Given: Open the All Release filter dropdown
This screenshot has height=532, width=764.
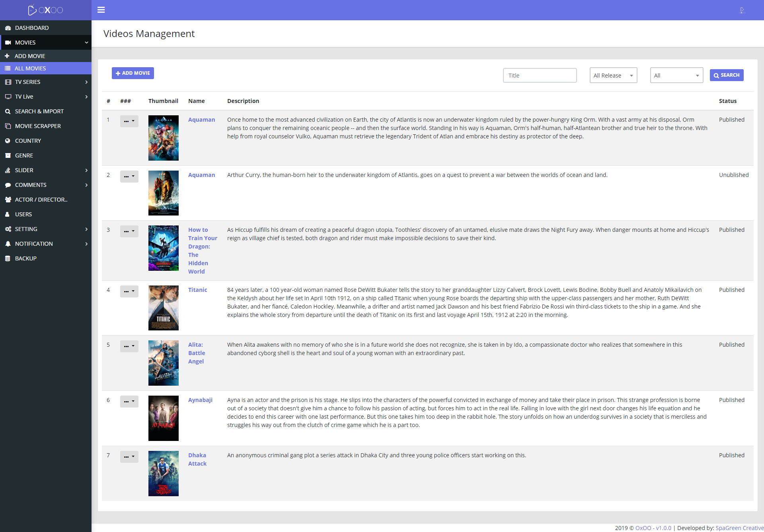Looking at the screenshot, I should click(x=613, y=75).
